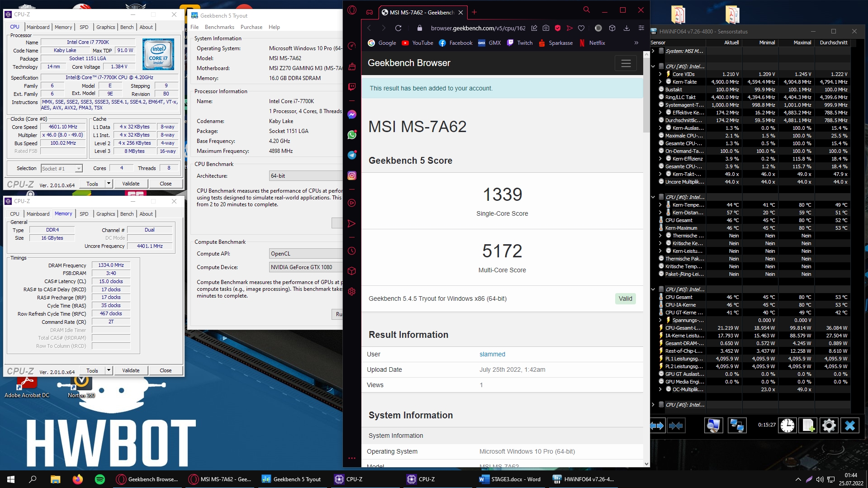Open Benchmarks menu in Geekbench 5
This screenshot has width=868, height=488.
click(x=219, y=27)
